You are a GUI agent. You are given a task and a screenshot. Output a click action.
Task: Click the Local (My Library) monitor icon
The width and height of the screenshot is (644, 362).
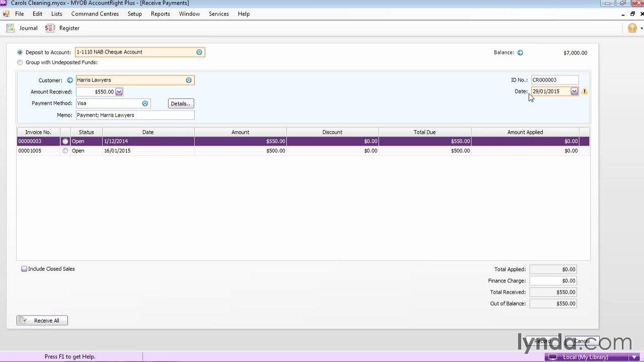click(552, 357)
